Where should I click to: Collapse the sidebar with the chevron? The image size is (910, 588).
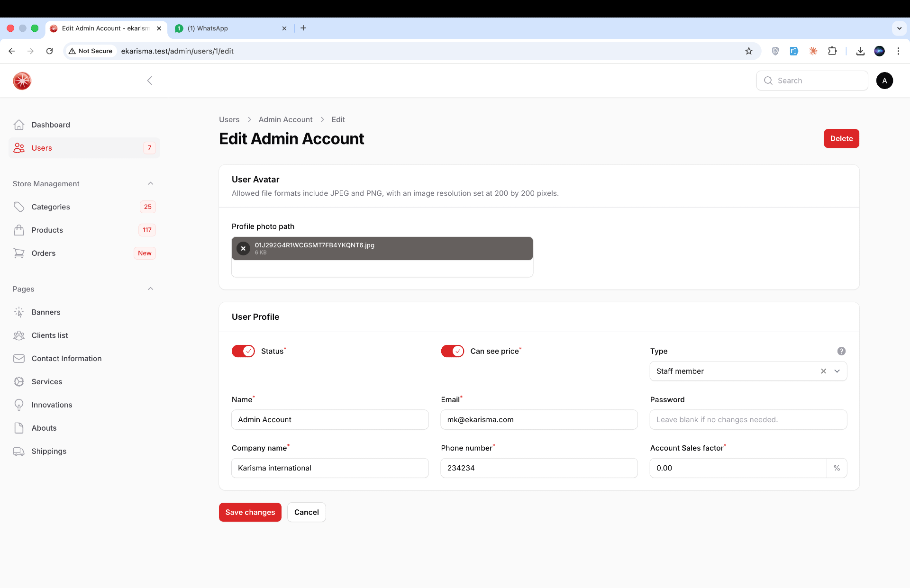tap(150, 81)
